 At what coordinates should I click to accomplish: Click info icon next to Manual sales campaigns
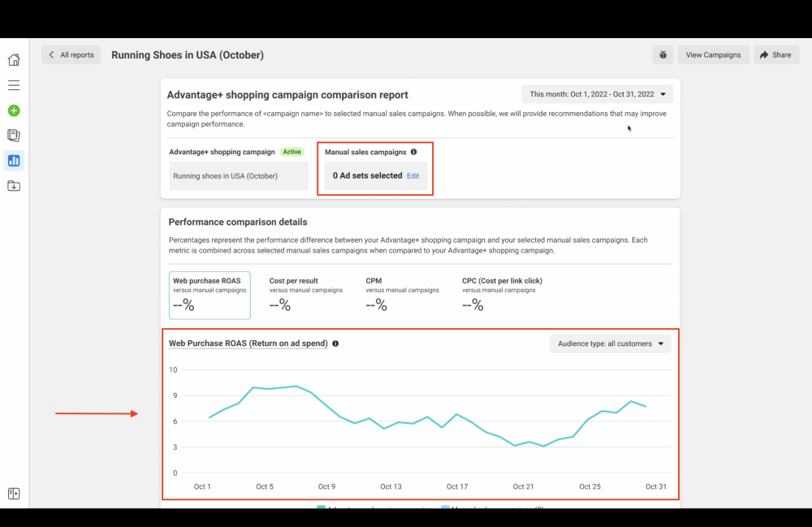click(413, 152)
